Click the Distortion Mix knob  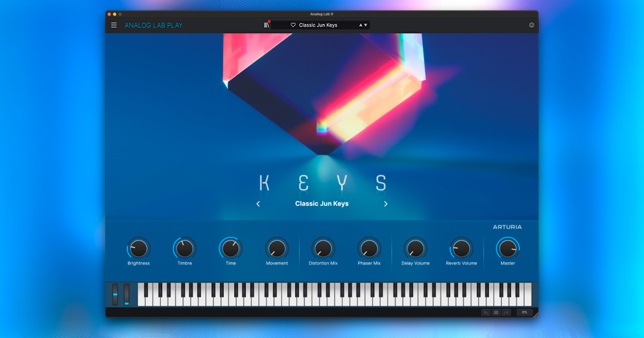coord(323,249)
